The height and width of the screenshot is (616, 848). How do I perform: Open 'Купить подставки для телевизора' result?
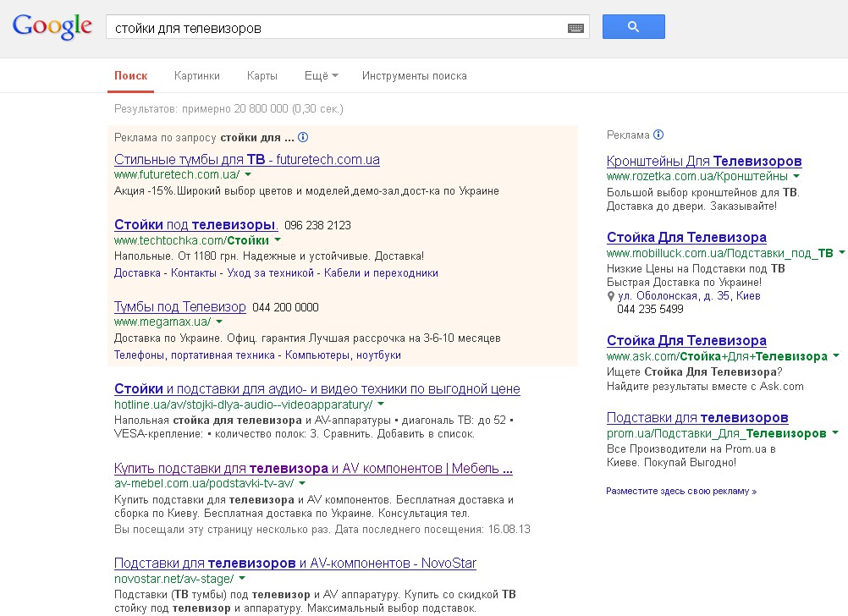[x=313, y=469]
